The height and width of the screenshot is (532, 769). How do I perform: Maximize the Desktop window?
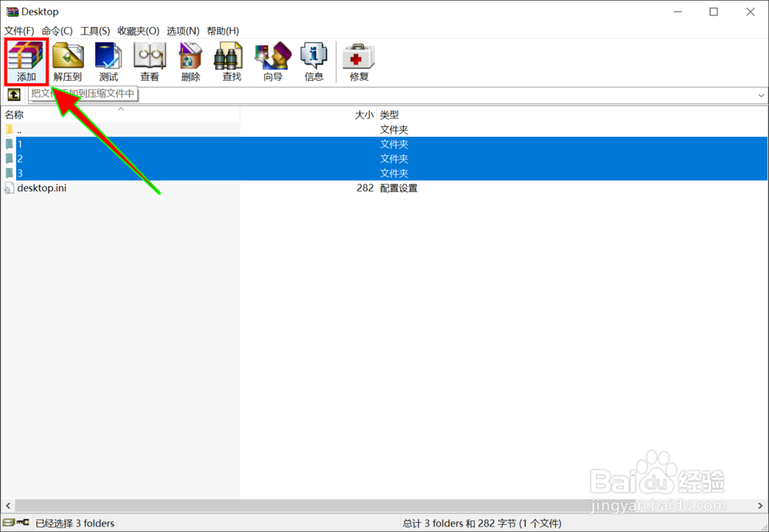tap(714, 12)
